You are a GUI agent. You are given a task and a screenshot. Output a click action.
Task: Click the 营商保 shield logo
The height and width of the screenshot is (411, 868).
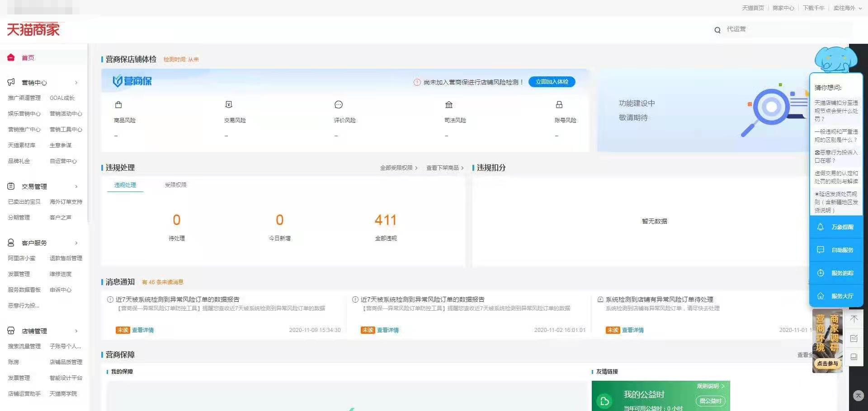pos(132,81)
